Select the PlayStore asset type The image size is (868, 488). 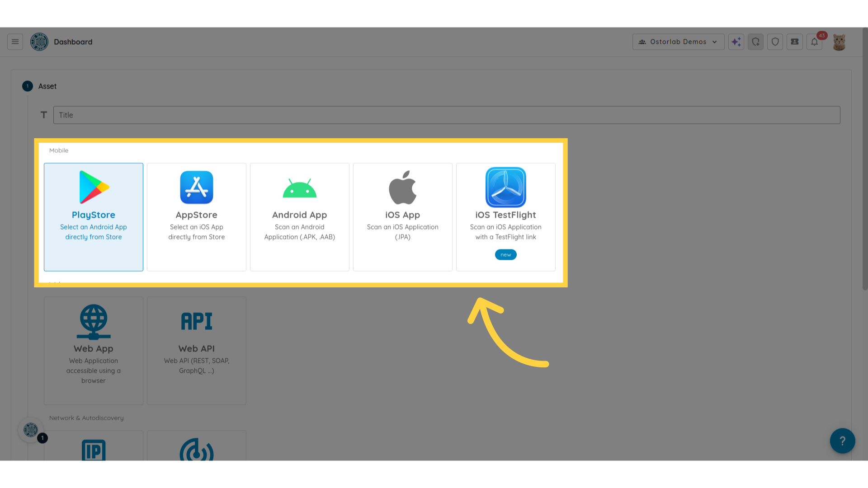point(94,217)
